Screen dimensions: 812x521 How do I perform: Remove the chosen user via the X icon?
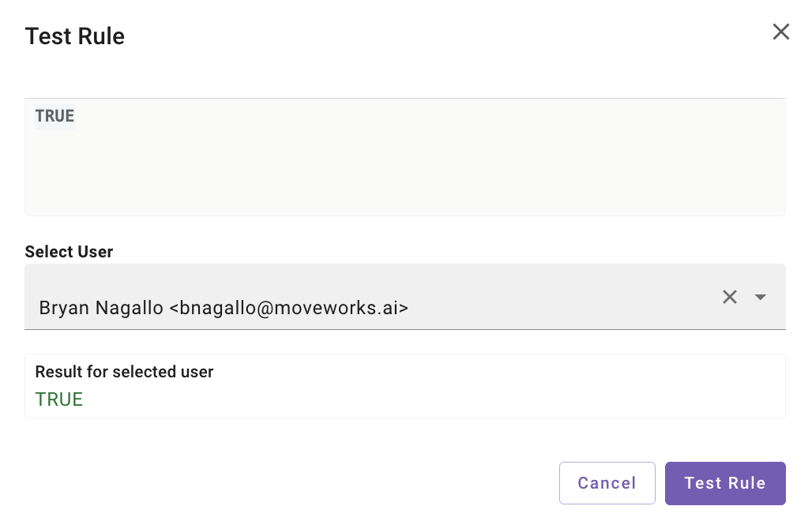(730, 297)
